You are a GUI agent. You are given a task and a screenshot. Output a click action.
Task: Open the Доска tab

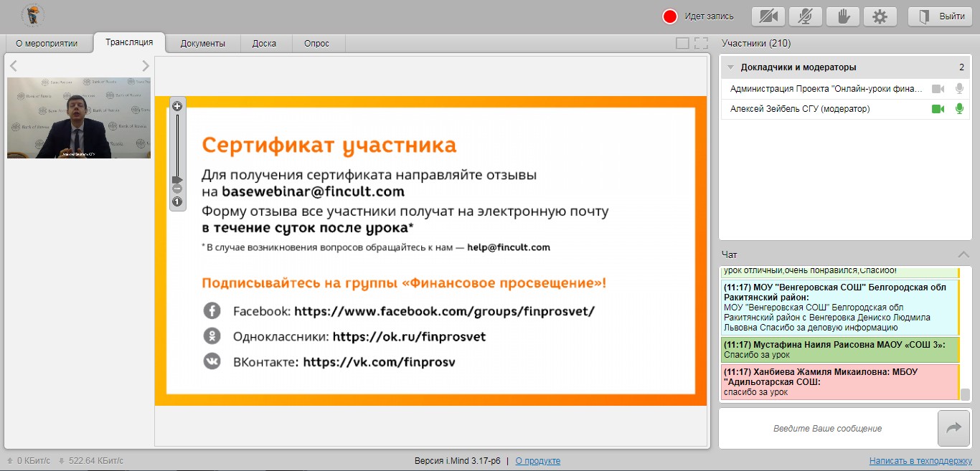click(265, 44)
